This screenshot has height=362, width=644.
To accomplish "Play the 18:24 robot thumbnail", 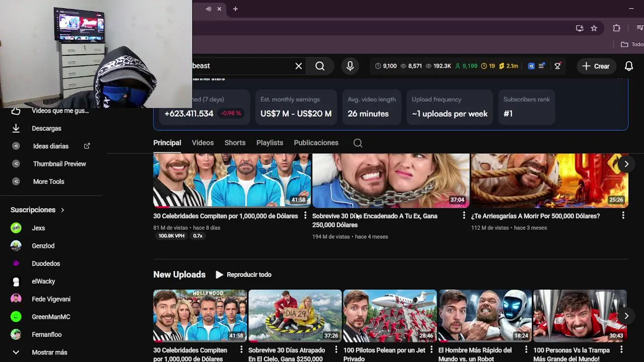I will pyautogui.click(x=485, y=316).
